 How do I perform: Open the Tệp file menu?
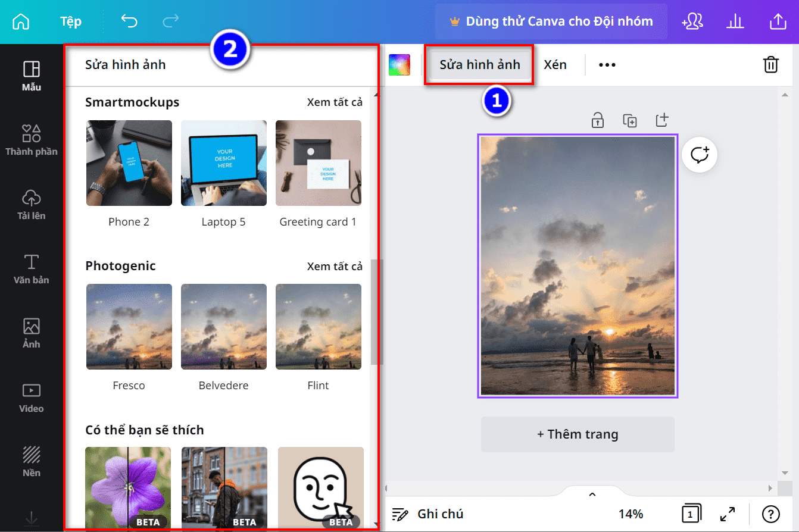pyautogui.click(x=71, y=21)
